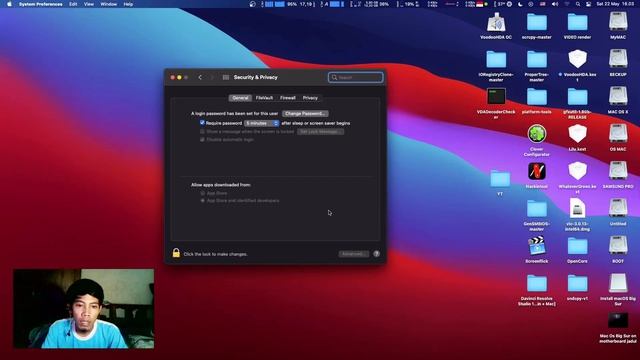This screenshot has height=360, width=640.
Task: Open the gfxutil RELEASE folder
Action: 577,97
